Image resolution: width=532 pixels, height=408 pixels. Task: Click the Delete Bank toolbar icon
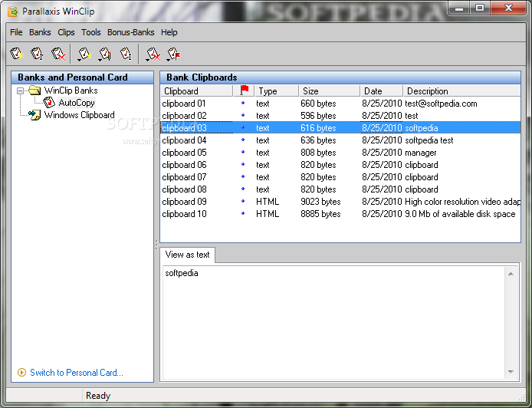[58, 54]
